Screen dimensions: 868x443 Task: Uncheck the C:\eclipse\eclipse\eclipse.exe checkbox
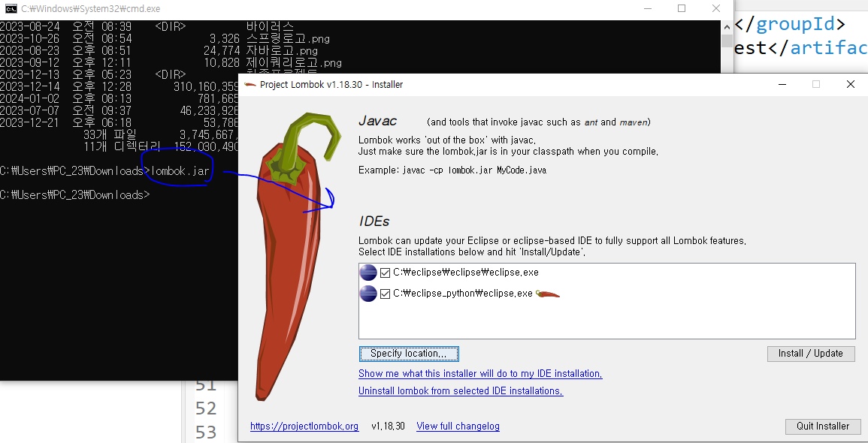point(386,273)
